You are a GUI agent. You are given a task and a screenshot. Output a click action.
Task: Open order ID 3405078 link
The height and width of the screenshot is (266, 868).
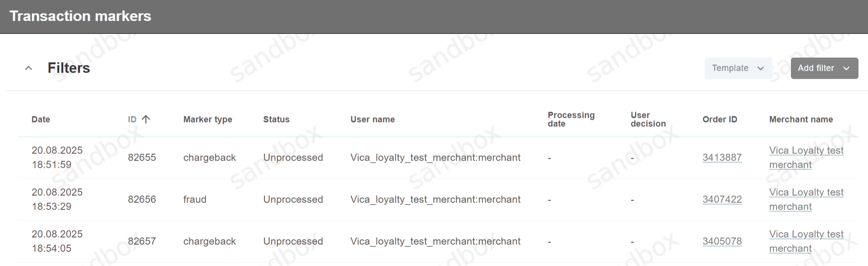click(x=721, y=241)
